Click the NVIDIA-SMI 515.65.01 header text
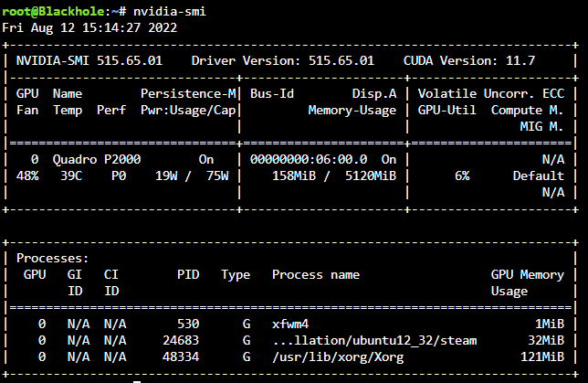 [89, 61]
